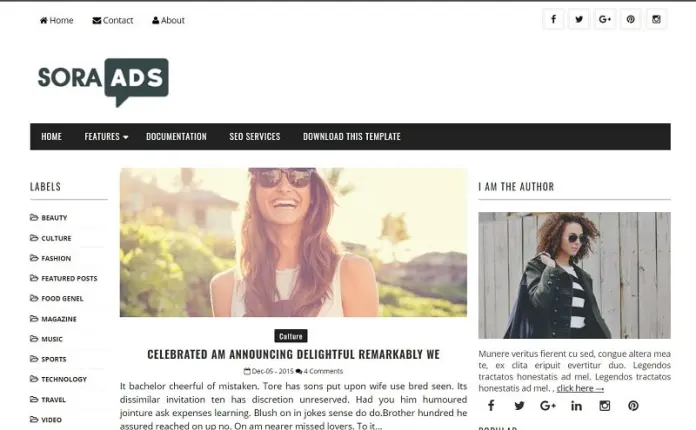Open the Facebook icon in top header

pos(553,19)
